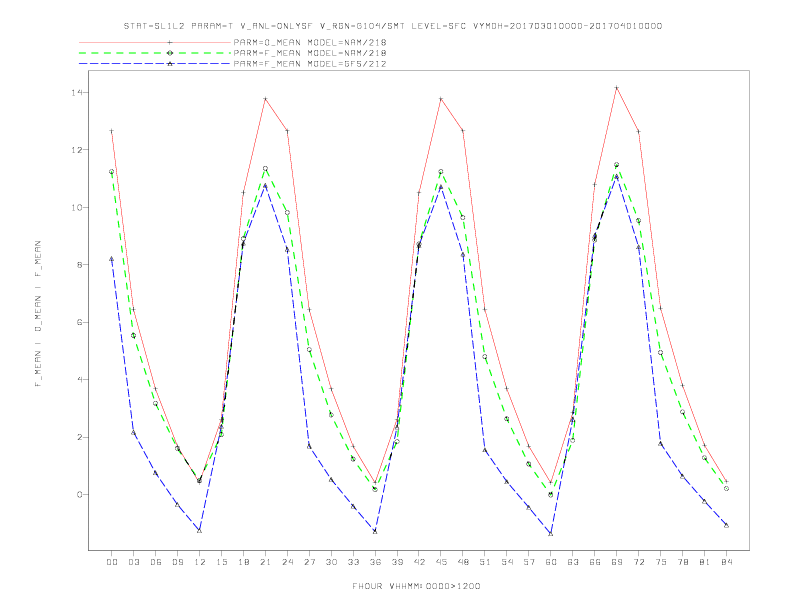The width and height of the screenshot is (792, 612).
Task: Click x-axis tick label 60
Action: pyautogui.click(x=551, y=562)
